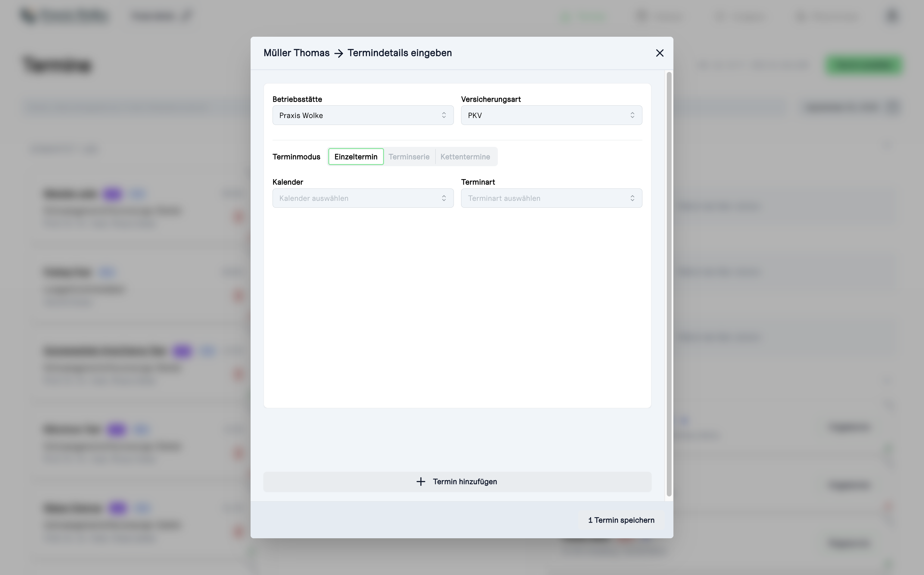Click the Terminmodus label text
Image resolution: width=924 pixels, height=575 pixels.
(x=296, y=157)
